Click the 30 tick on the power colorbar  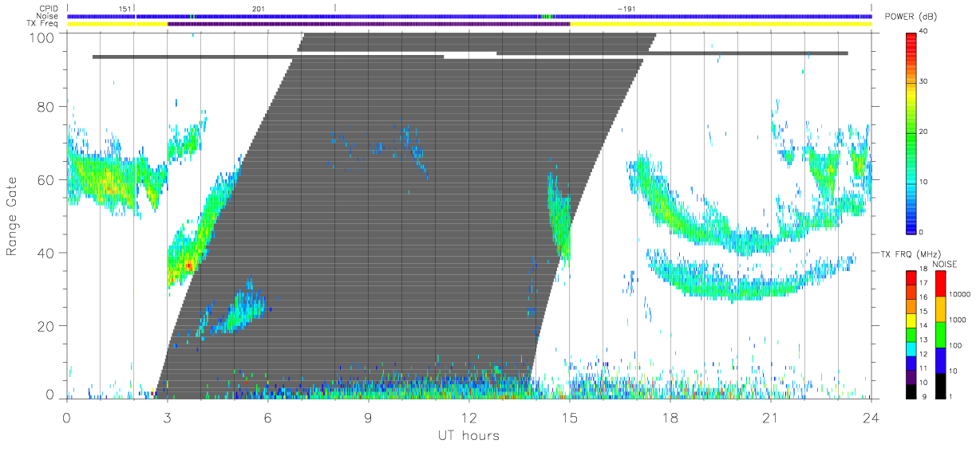[925, 81]
